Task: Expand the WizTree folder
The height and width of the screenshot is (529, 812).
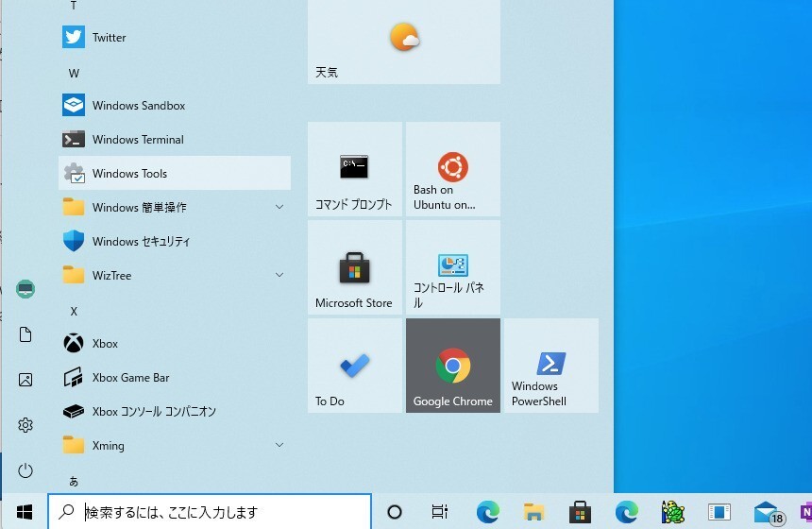Action: coord(279,276)
